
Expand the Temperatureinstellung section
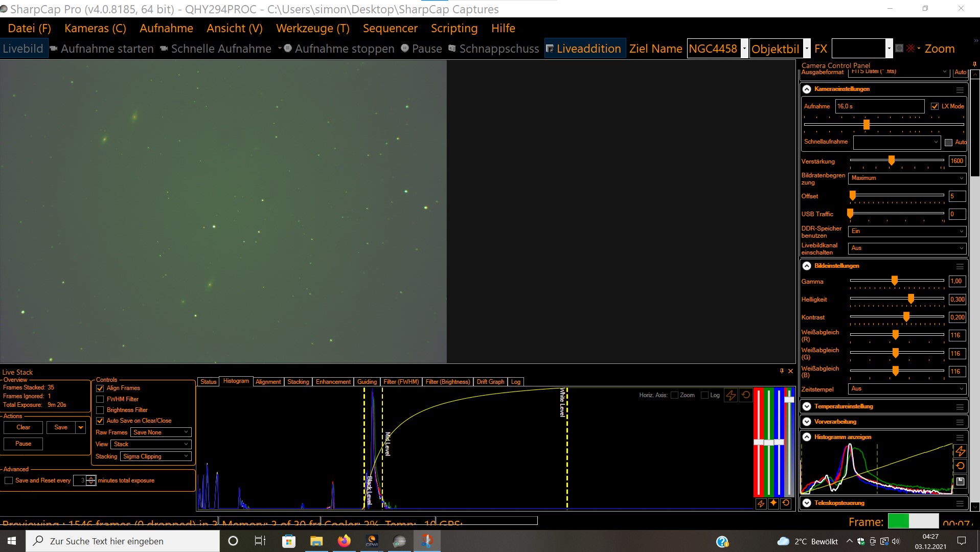[x=807, y=407]
